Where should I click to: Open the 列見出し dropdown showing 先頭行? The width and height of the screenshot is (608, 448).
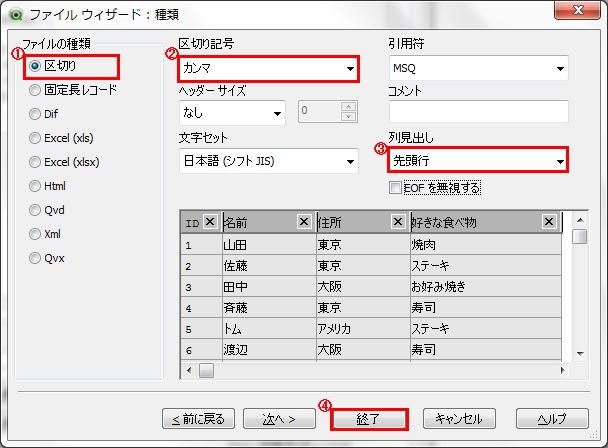478,160
